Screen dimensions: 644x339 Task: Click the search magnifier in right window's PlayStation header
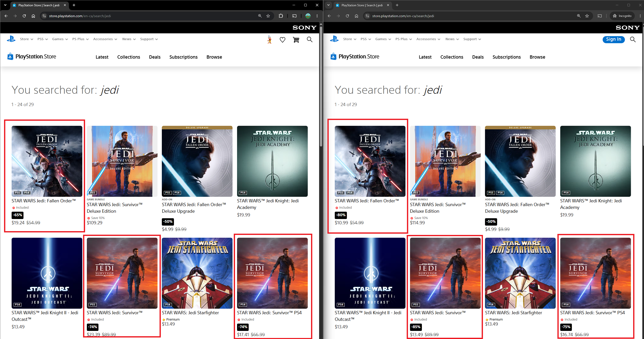pos(633,39)
